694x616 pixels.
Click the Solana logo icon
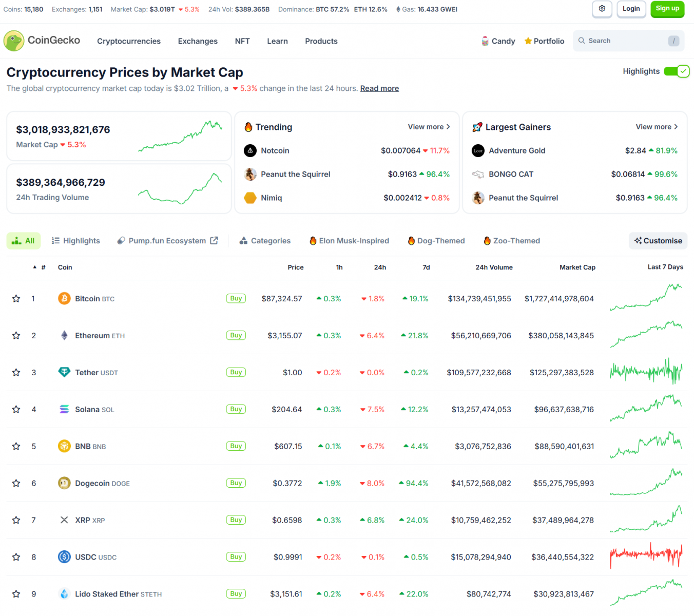[x=64, y=409]
